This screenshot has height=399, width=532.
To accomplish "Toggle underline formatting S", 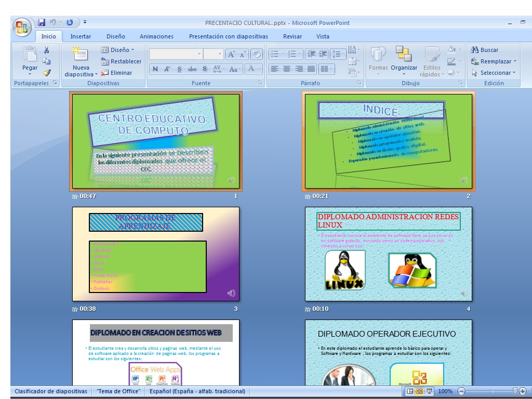I will (179, 69).
